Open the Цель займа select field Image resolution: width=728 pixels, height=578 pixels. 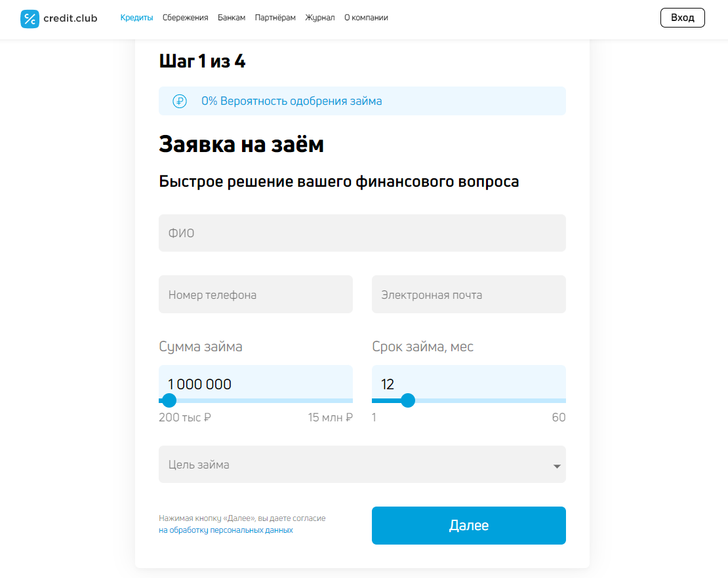click(x=362, y=465)
